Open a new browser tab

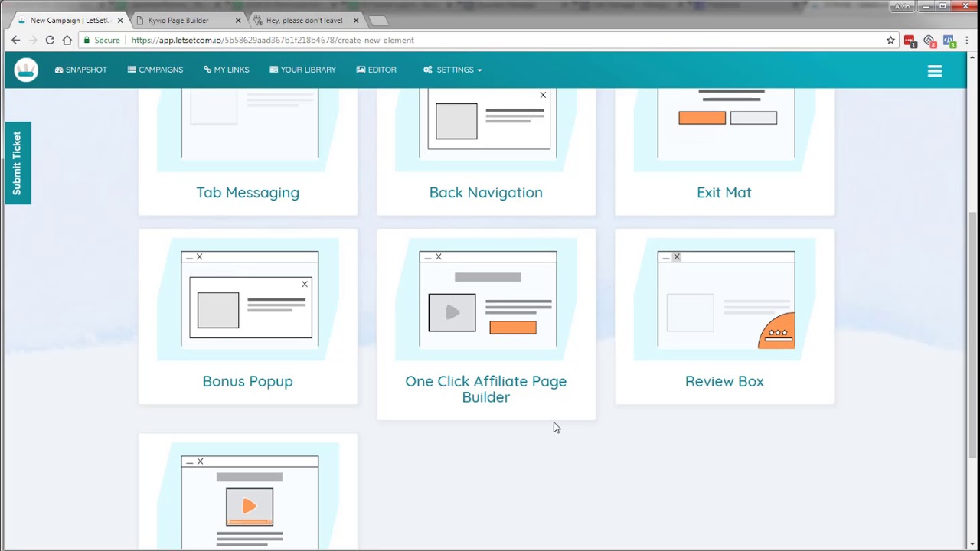click(x=378, y=21)
